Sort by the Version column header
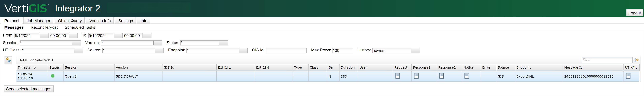This screenshot has height=96, width=644. (138, 67)
